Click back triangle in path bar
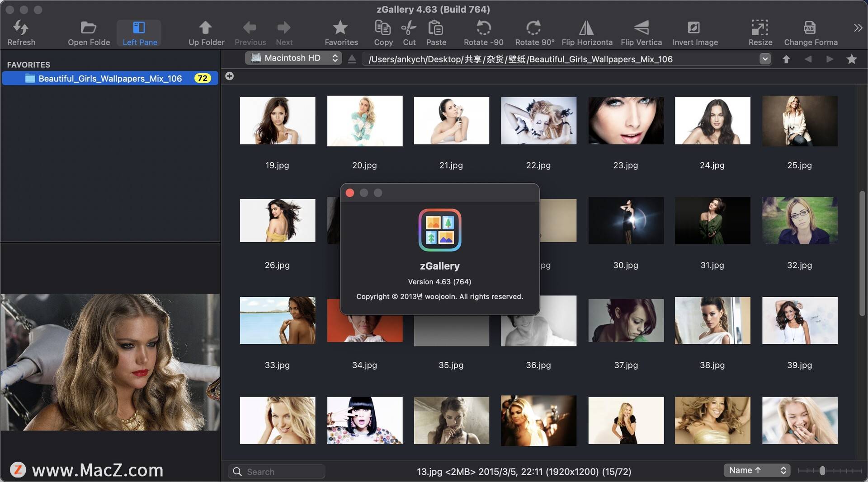 808,59
